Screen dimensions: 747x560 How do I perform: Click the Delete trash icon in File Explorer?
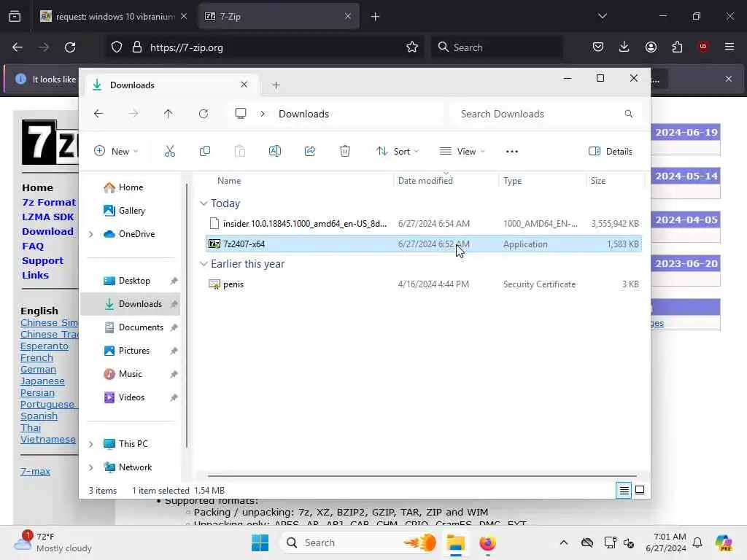pyautogui.click(x=345, y=152)
